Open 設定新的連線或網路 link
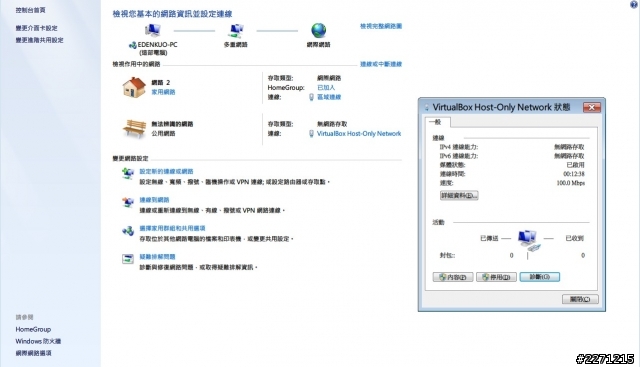Image resolution: width=640 pixels, height=367 pixels. 166,171
